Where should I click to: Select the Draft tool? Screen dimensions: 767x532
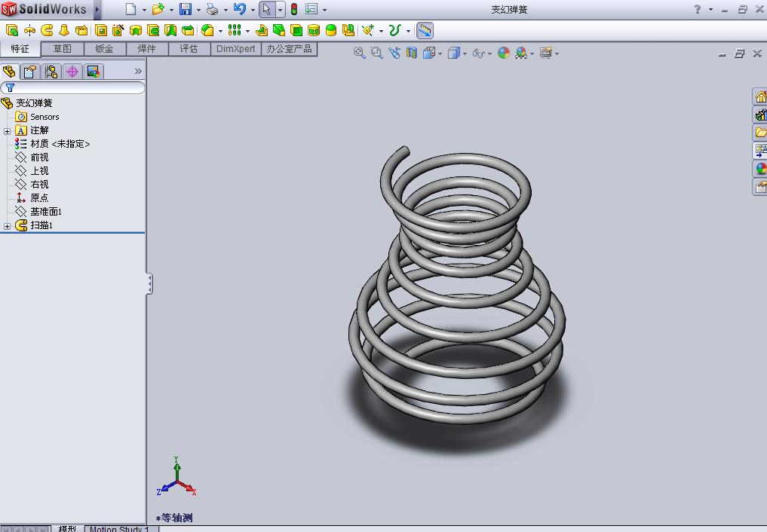click(279, 30)
